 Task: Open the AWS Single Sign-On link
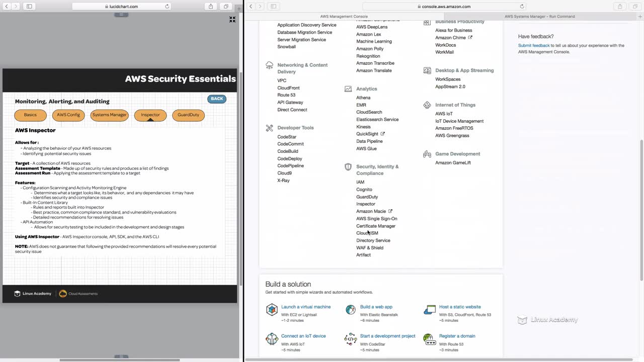click(377, 219)
